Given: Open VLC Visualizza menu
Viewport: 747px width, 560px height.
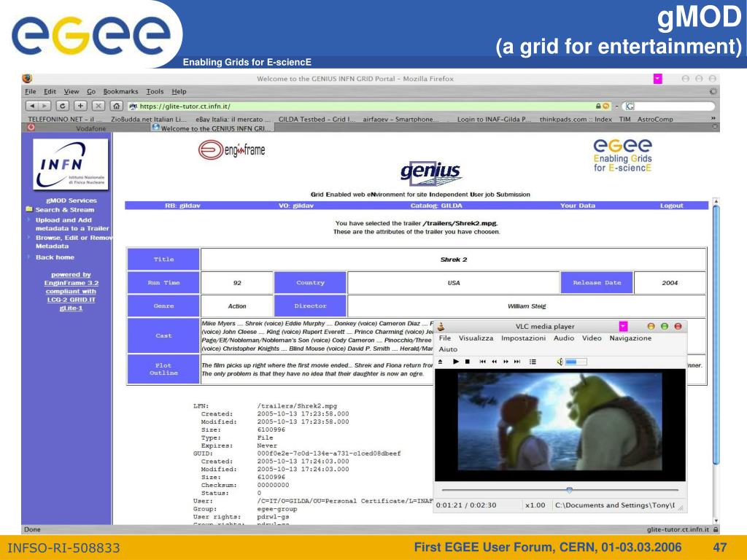Looking at the screenshot, I should [476, 338].
